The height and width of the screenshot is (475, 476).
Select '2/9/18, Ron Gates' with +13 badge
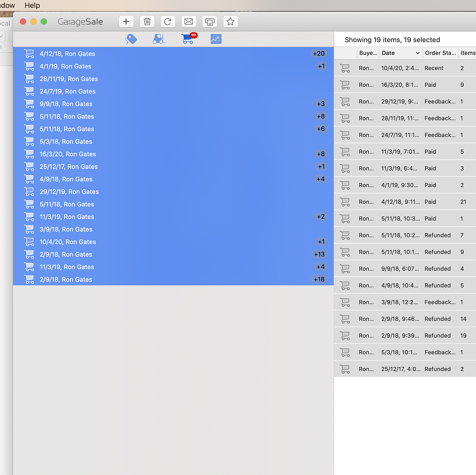point(173,254)
